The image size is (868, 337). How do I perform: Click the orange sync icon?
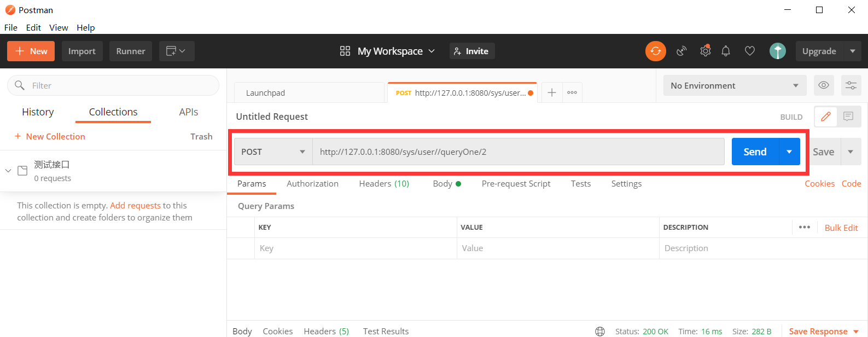pyautogui.click(x=656, y=51)
